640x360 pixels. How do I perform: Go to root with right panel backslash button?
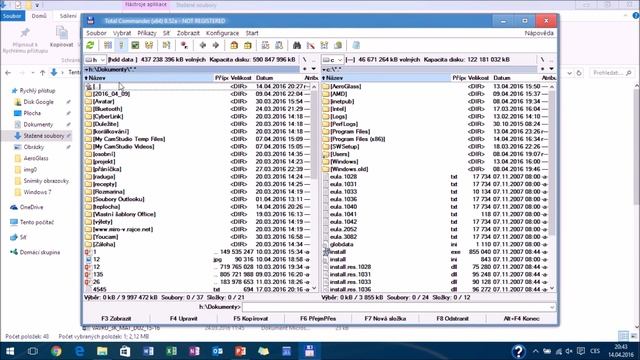click(542, 60)
